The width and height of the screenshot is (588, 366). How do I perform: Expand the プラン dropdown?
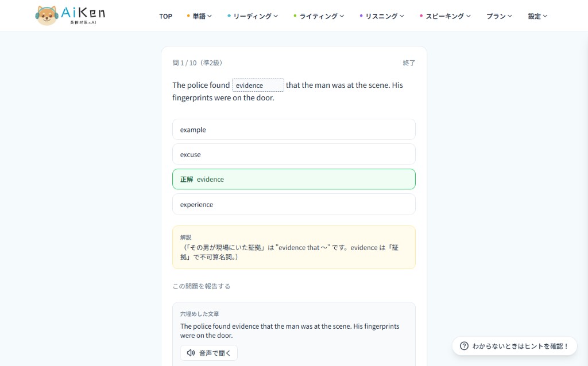tap(499, 16)
